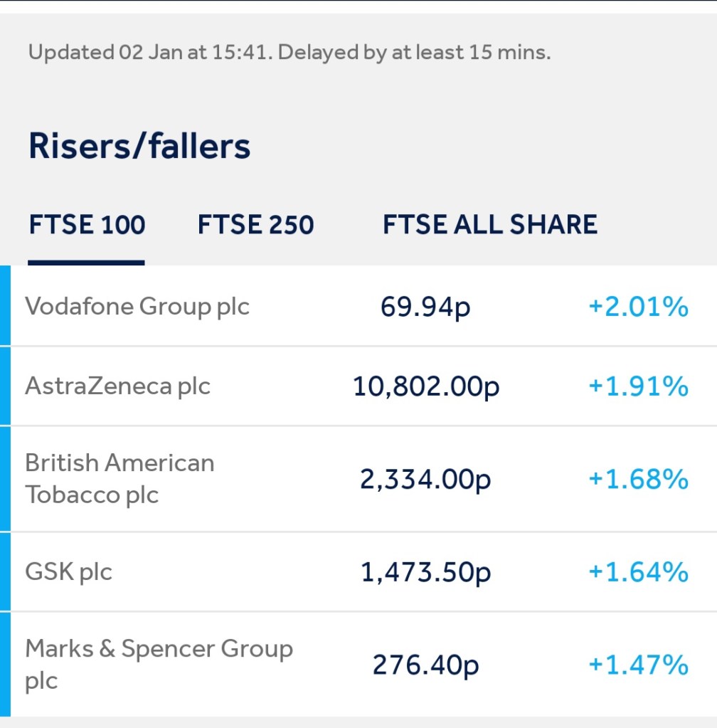Tap the Updated 02 Jan timestamp text
Image resolution: width=717 pixels, height=728 pixels.
click(x=289, y=53)
